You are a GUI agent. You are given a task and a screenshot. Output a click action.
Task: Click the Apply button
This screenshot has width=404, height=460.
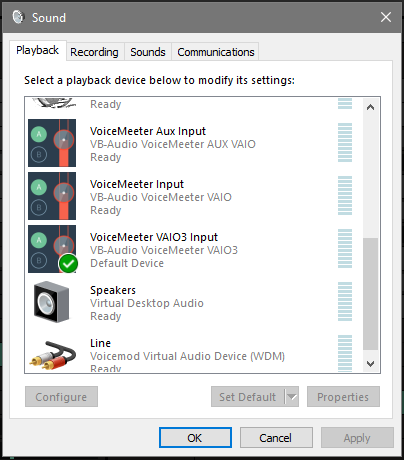tap(357, 438)
